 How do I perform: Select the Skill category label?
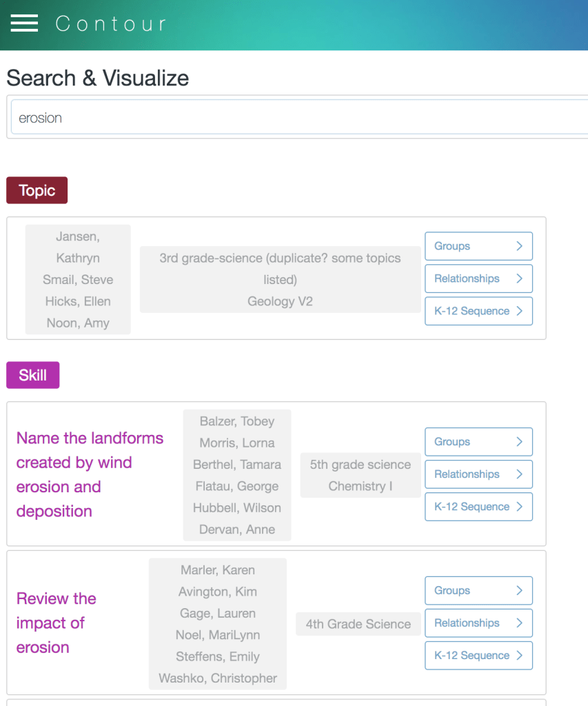[33, 375]
